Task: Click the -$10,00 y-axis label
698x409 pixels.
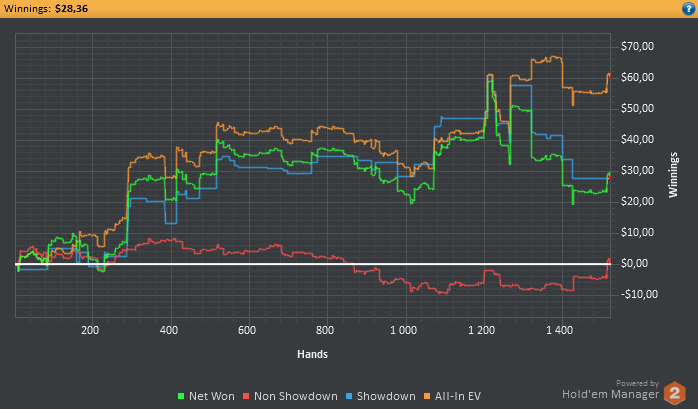Action: point(639,294)
